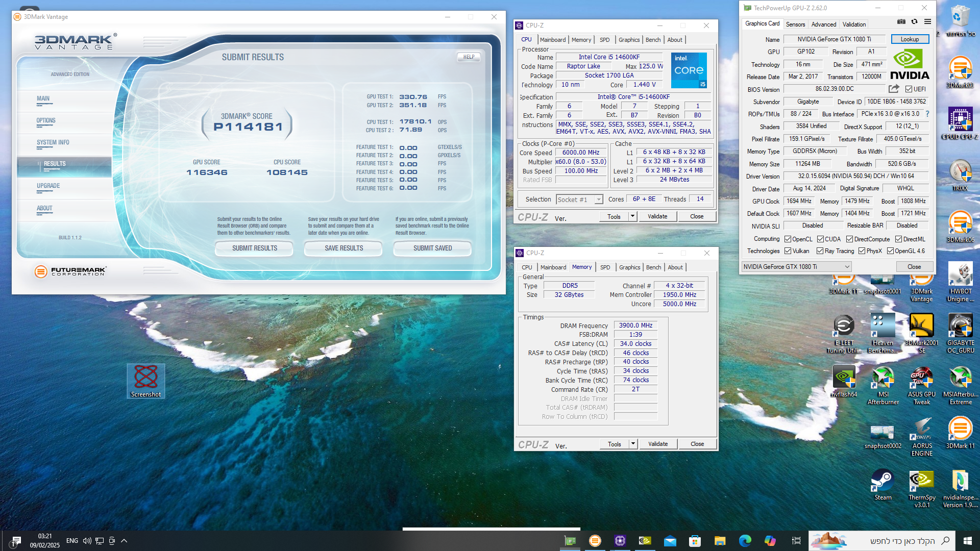The width and height of the screenshot is (980, 551).
Task: Toggle the DirectML checkbox
Action: coord(898,239)
